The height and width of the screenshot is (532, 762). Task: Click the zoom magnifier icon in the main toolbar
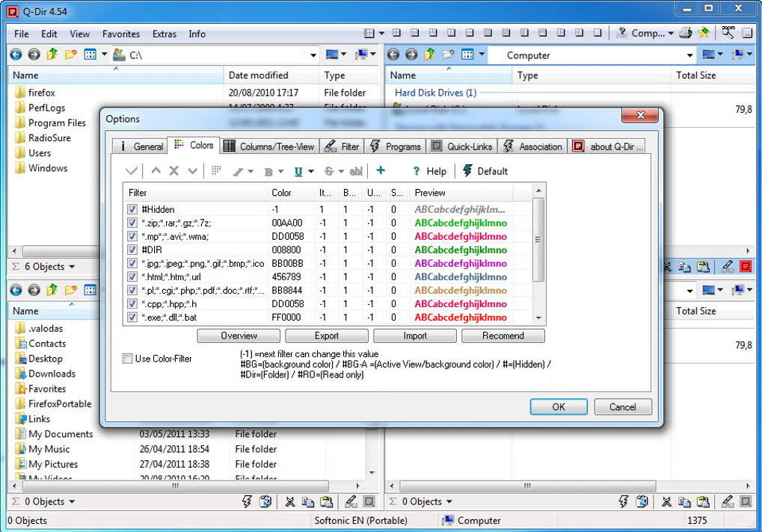pyautogui.click(x=728, y=32)
